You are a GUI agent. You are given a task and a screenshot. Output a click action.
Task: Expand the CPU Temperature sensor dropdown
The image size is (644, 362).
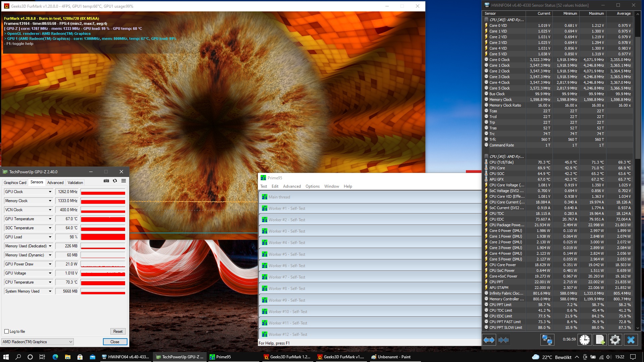point(50,282)
